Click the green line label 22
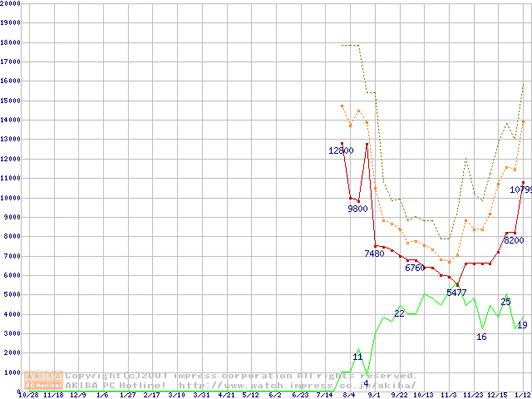 tap(399, 313)
